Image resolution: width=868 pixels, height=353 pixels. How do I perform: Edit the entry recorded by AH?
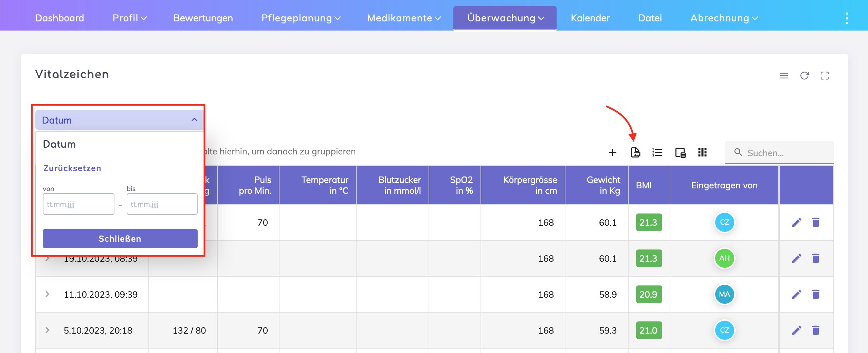click(x=797, y=258)
